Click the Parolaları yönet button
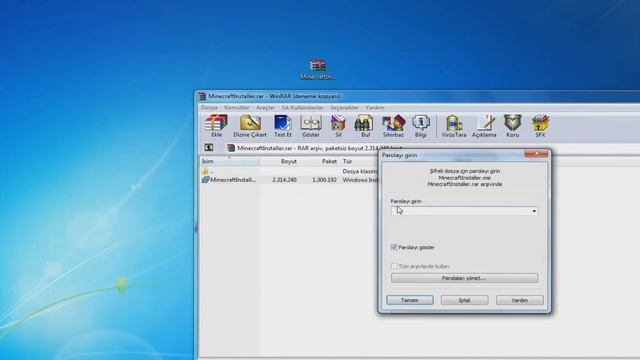640x360 pixels. (x=464, y=278)
